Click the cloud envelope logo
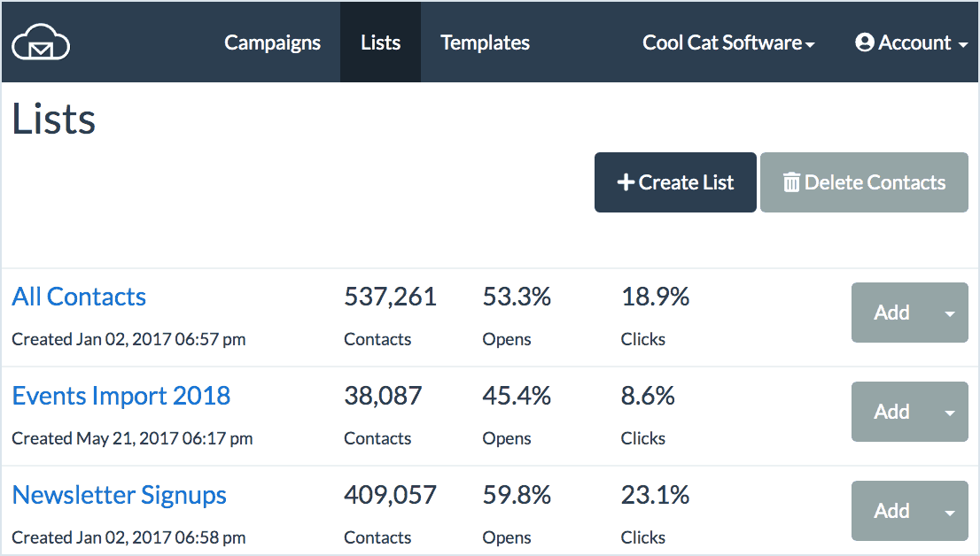Screen dimensions: 980x556 [x=41, y=42]
